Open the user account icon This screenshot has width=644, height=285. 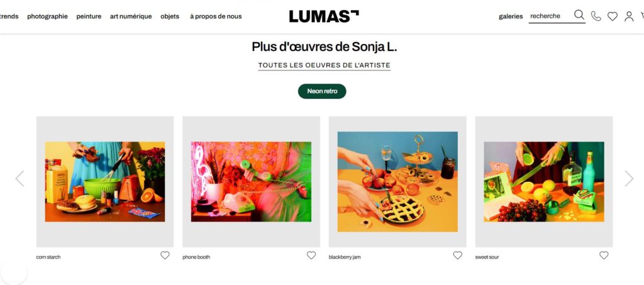[x=629, y=16]
